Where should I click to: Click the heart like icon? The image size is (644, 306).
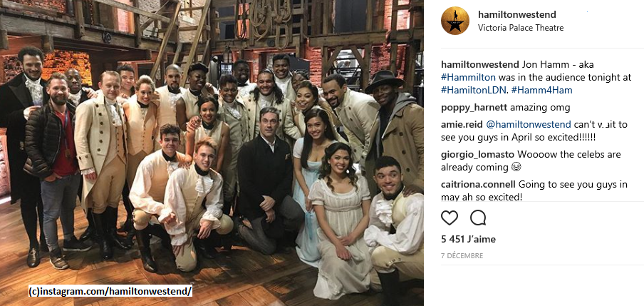pos(450,218)
